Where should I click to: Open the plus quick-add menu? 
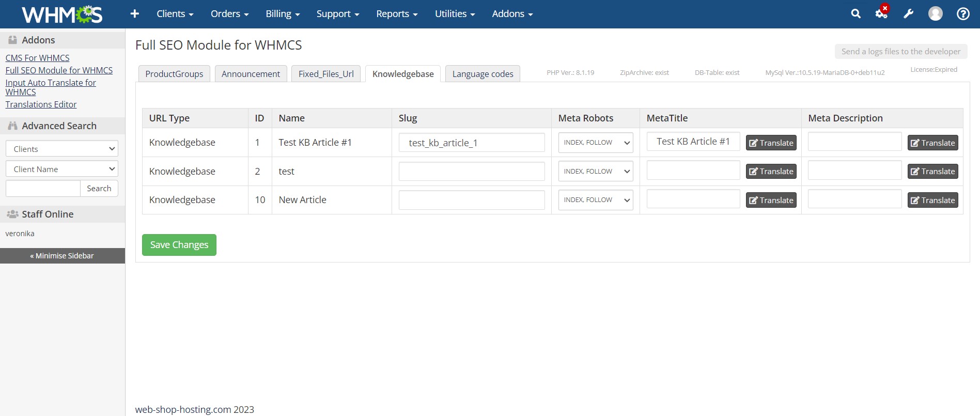coord(135,14)
